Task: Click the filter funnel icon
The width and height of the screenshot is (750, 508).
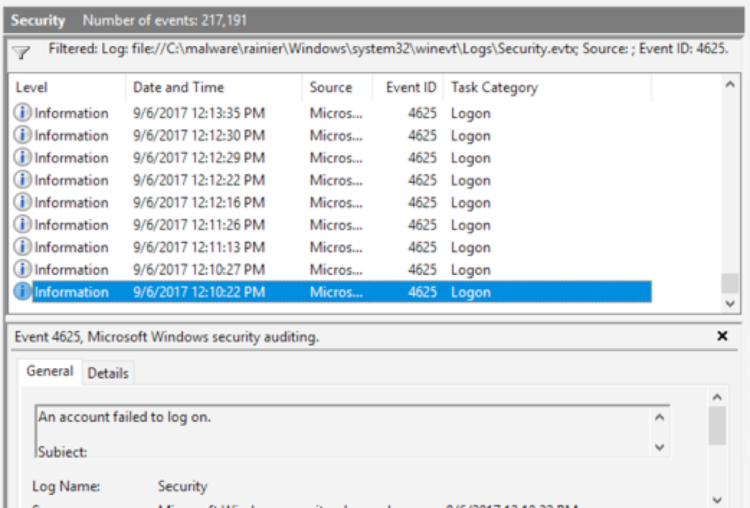Action: pyautogui.click(x=21, y=53)
